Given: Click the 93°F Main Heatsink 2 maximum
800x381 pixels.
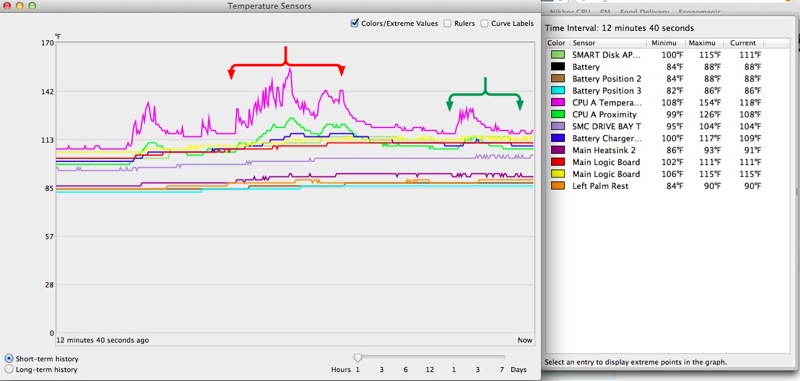Looking at the screenshot, I should click(712, 150).
